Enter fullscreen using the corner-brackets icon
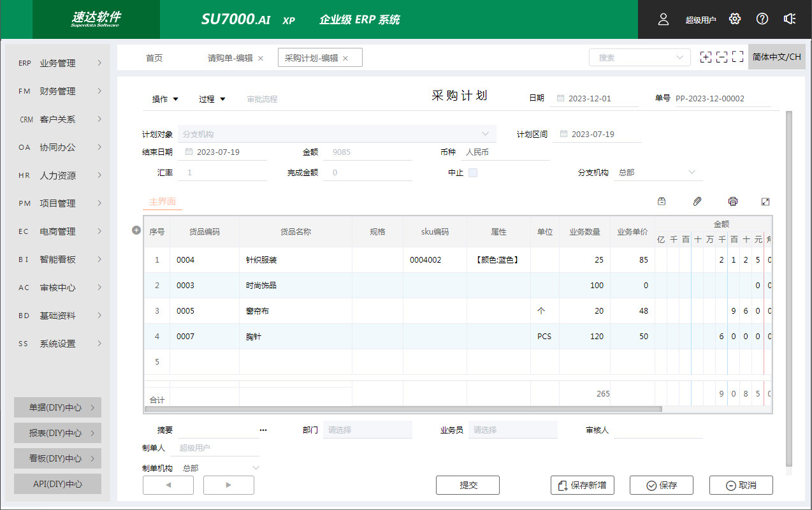 (737, 57)
